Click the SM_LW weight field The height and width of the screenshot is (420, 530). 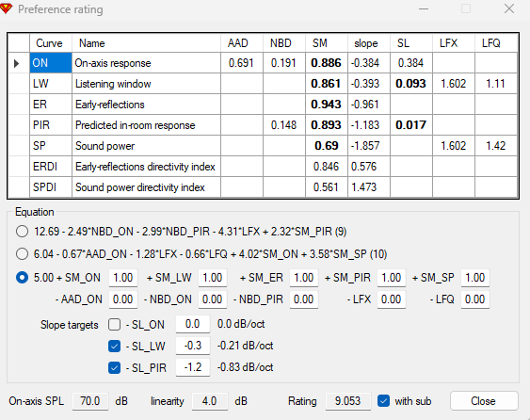(x=212, y=278)
